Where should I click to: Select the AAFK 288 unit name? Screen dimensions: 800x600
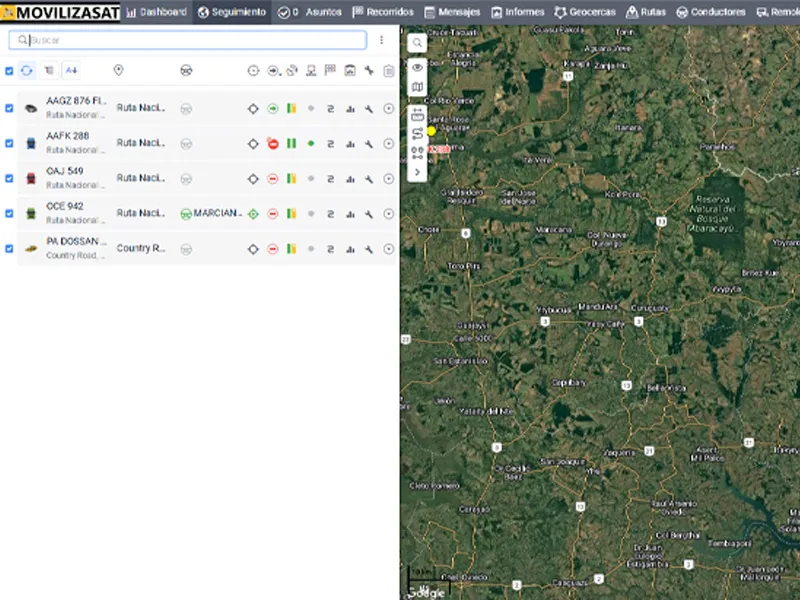coord(67,136)
